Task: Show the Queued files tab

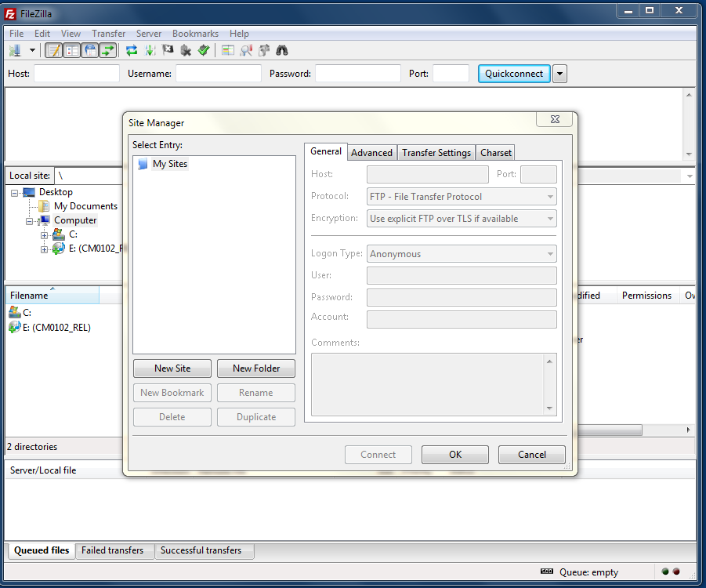Action: click(42, 550)
